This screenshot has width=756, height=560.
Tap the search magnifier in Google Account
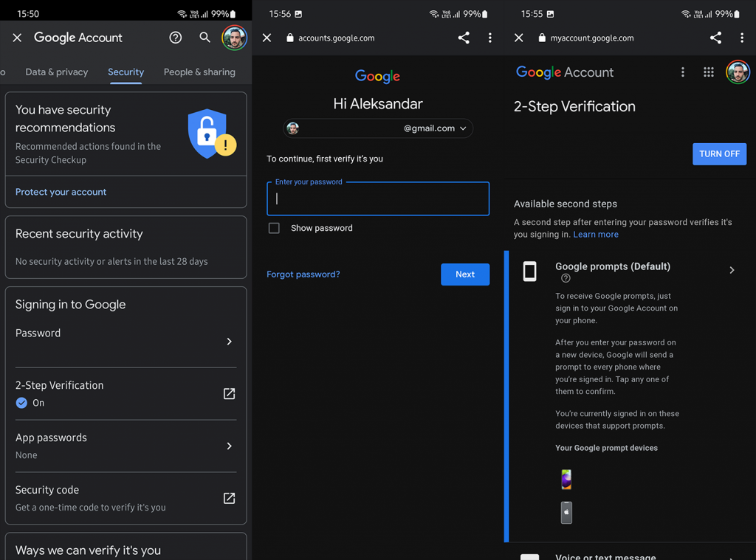[205, 38]
